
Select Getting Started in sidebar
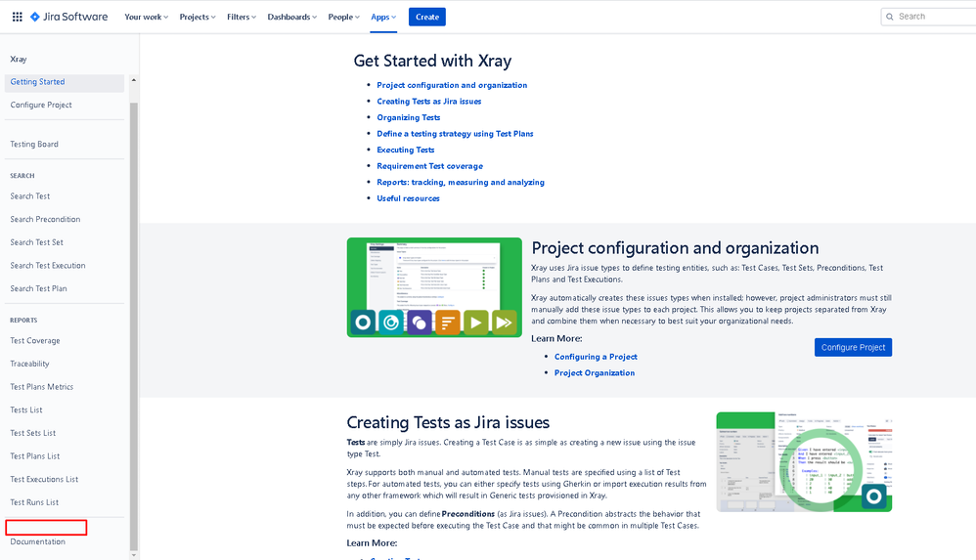[65, 82]
